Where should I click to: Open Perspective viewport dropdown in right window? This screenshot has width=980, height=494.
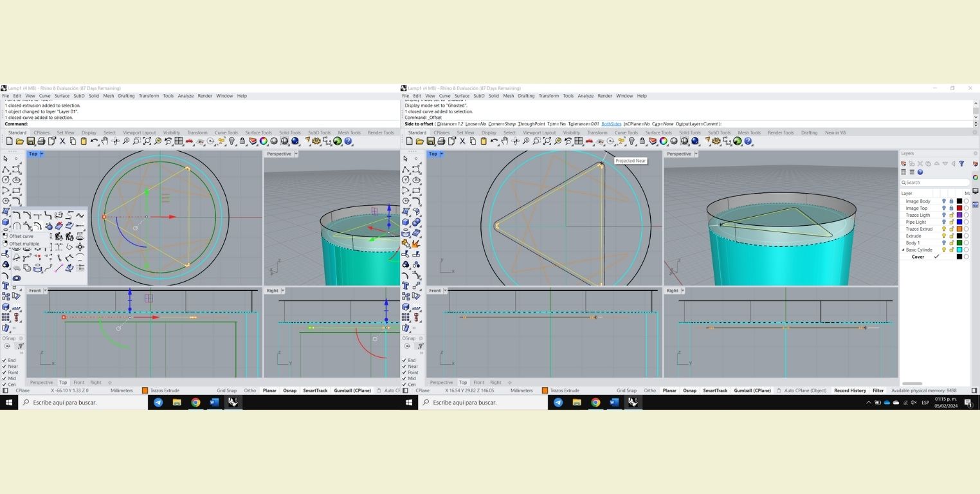pyautogui.click(x=696, y=154)
